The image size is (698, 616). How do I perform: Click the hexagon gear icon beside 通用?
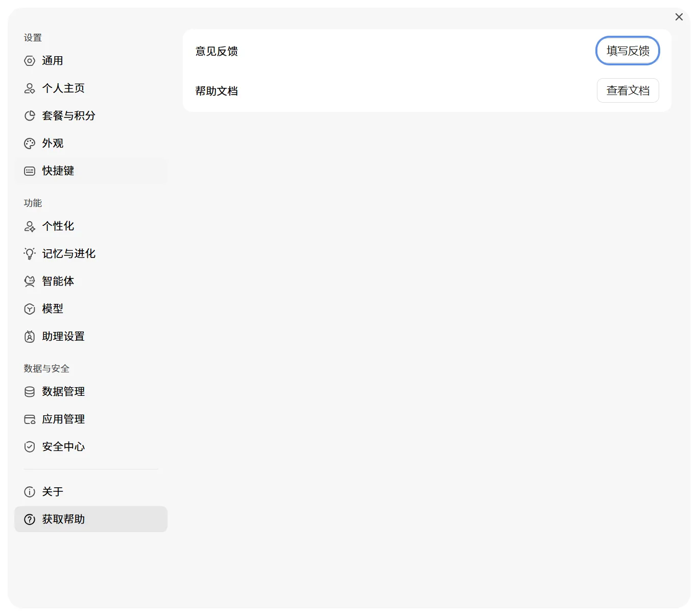[30, 61]
